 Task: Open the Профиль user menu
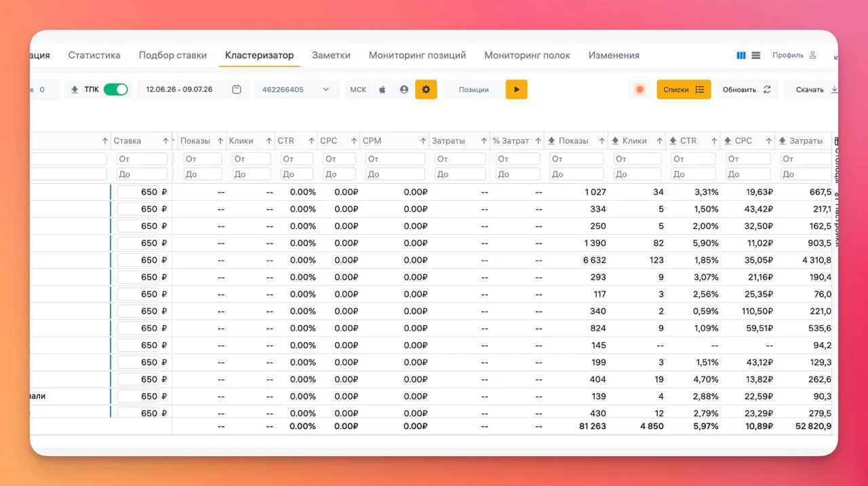(x=795, y=56)
